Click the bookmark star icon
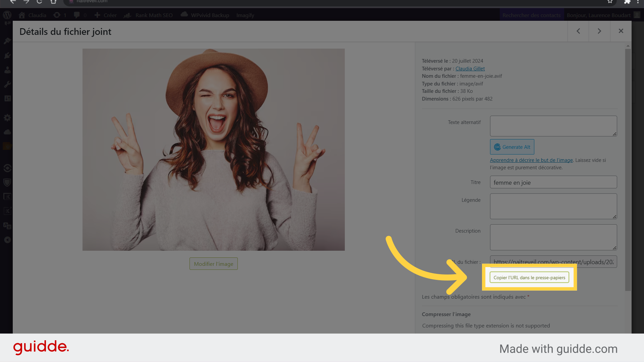This screenshot has height=362, width=644. (610, 2)
